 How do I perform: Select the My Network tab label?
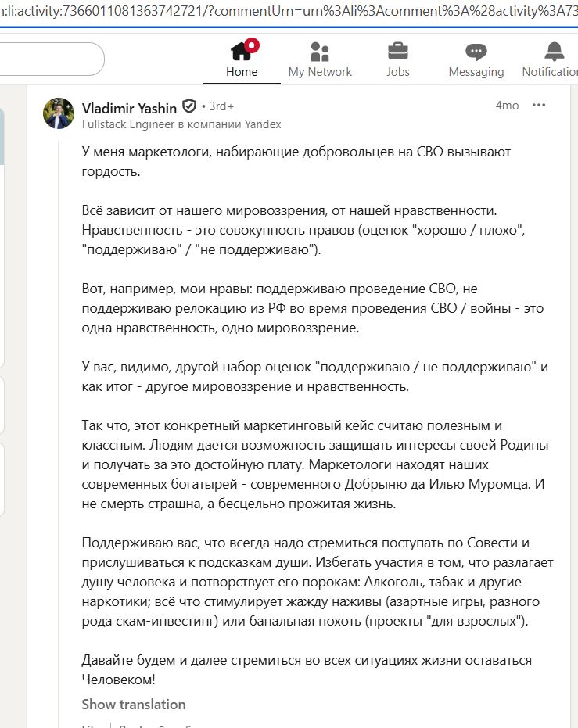pos(320,72)
